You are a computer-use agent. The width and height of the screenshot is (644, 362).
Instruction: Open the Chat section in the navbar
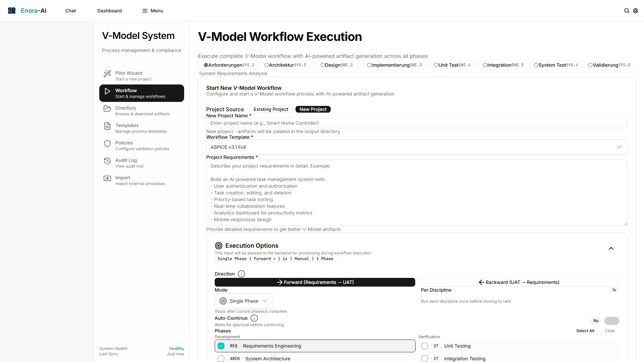click(x=70, y=10)
